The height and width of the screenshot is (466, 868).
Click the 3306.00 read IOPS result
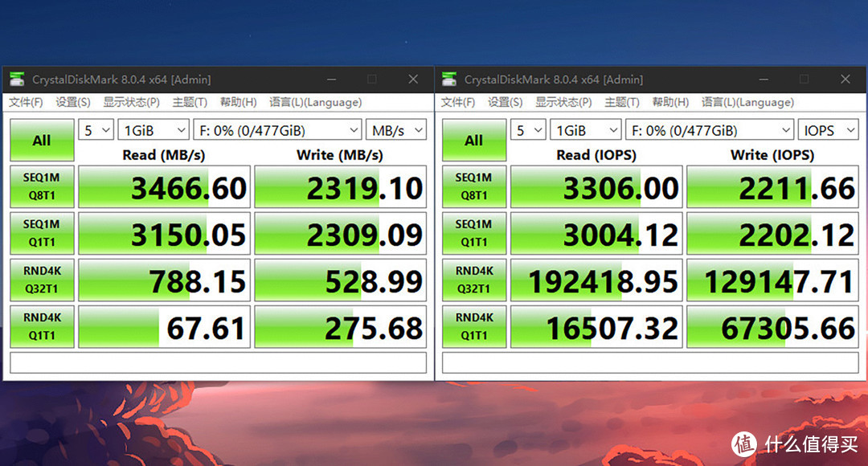(596, 187)
